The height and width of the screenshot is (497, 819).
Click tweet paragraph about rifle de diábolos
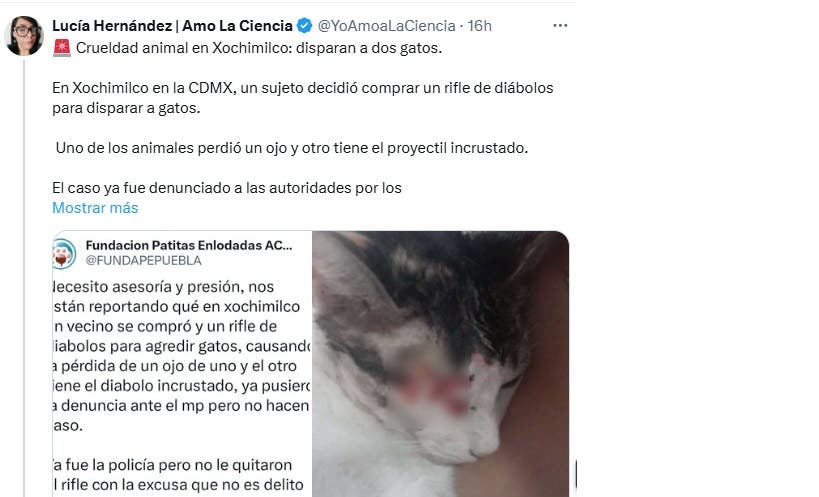click(x=302, y=98)
